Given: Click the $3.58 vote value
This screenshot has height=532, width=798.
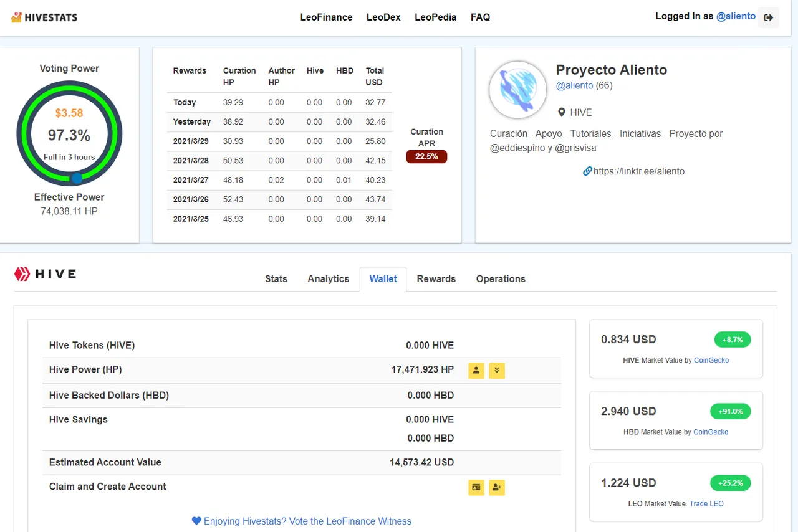Looking at the screenshot, I should point(69,113).
